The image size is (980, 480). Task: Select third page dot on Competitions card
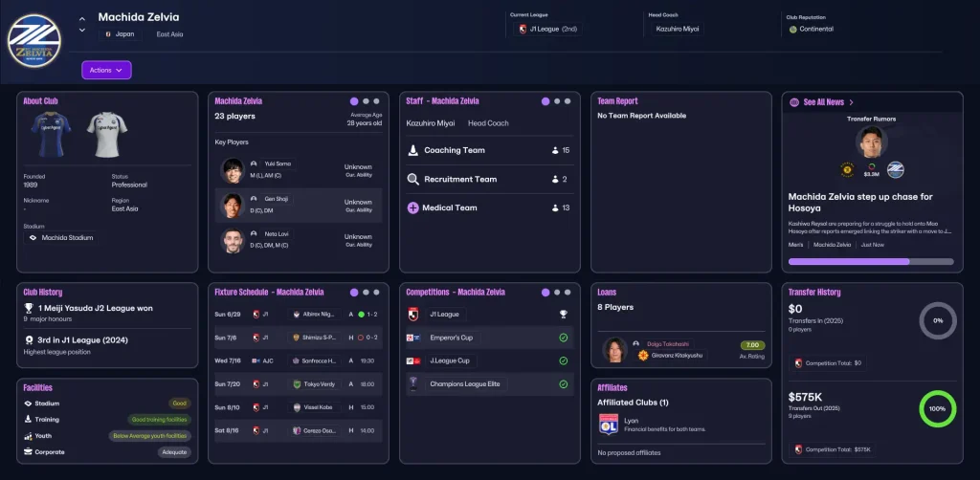(568, 293)
